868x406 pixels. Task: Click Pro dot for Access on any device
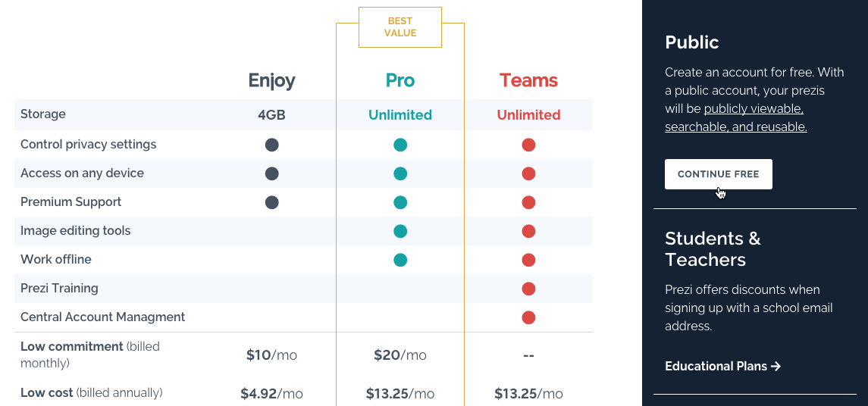point(400,173)
